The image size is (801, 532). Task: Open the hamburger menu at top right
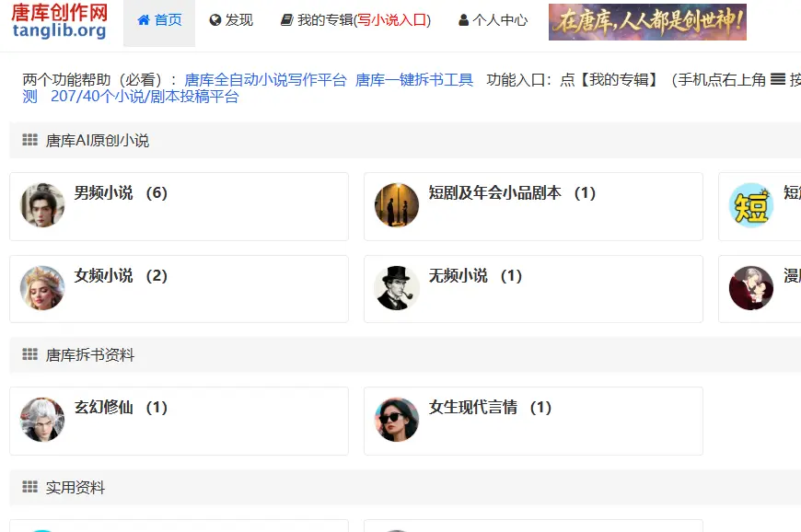click(778, 79)
